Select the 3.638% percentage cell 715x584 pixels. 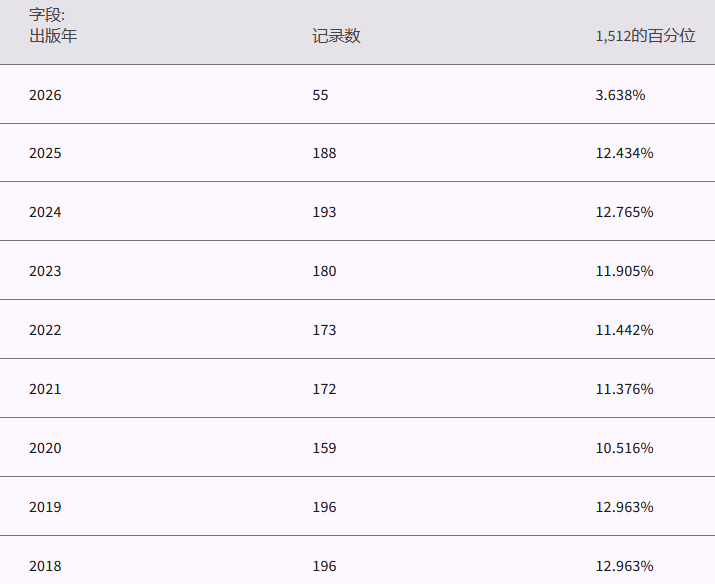620,95
